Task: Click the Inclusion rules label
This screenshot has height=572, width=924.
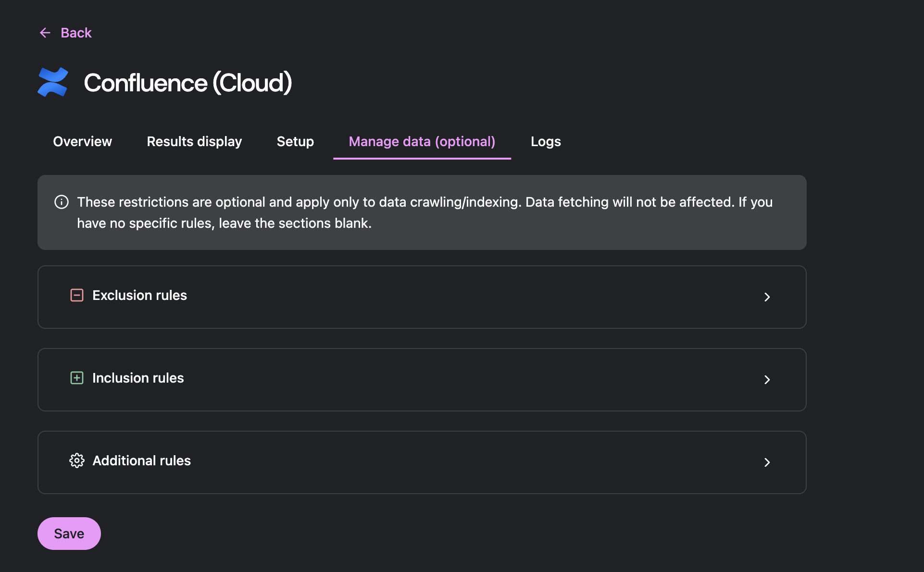Action: click(x=138, y=378)
